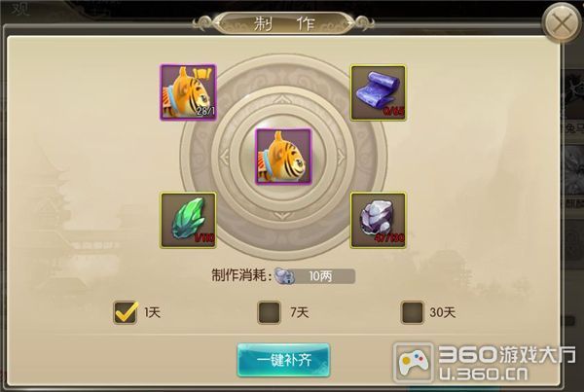
Task: Check the 7天 duration checkbox
Action: coord(269,312)
